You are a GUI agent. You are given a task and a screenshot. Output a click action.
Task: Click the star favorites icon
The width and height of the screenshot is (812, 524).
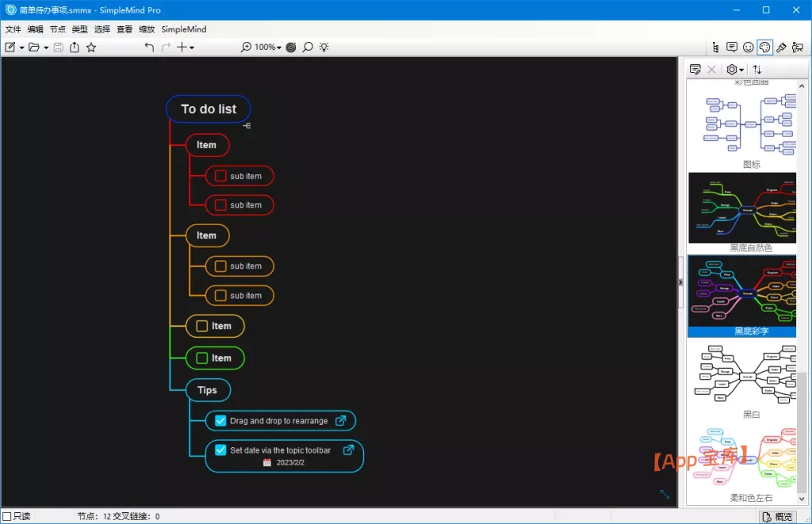click(x=91, y=48)
